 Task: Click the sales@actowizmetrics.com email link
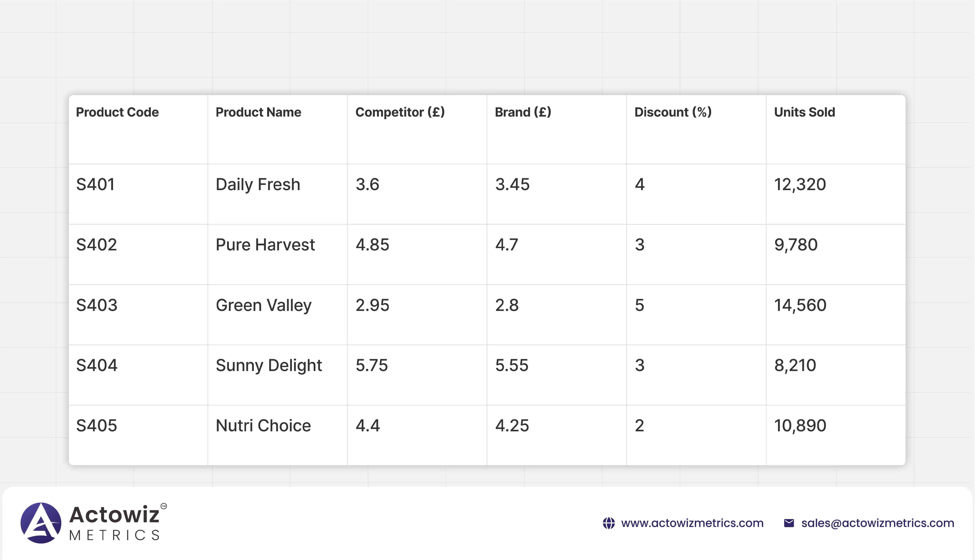coord(878,523)
